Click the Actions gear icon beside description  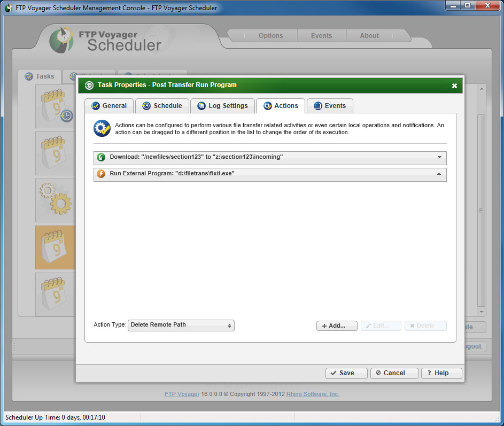coord(102,128)
